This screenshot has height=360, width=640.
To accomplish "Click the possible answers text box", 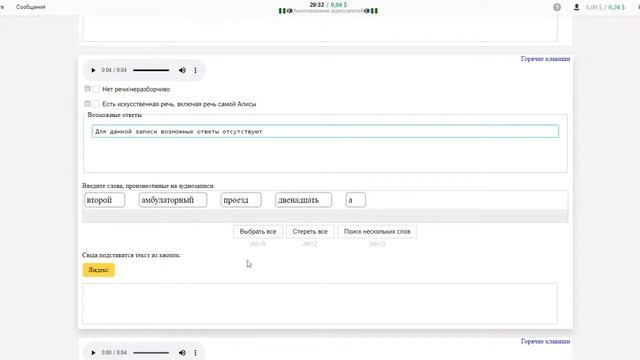I will point(325,131).
